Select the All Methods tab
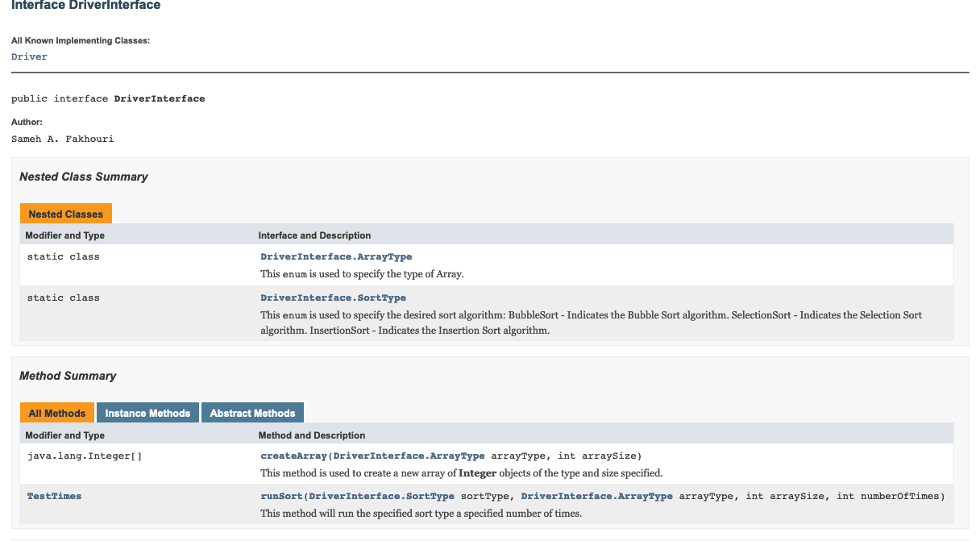Screen dimensions: 980x541 56,412
